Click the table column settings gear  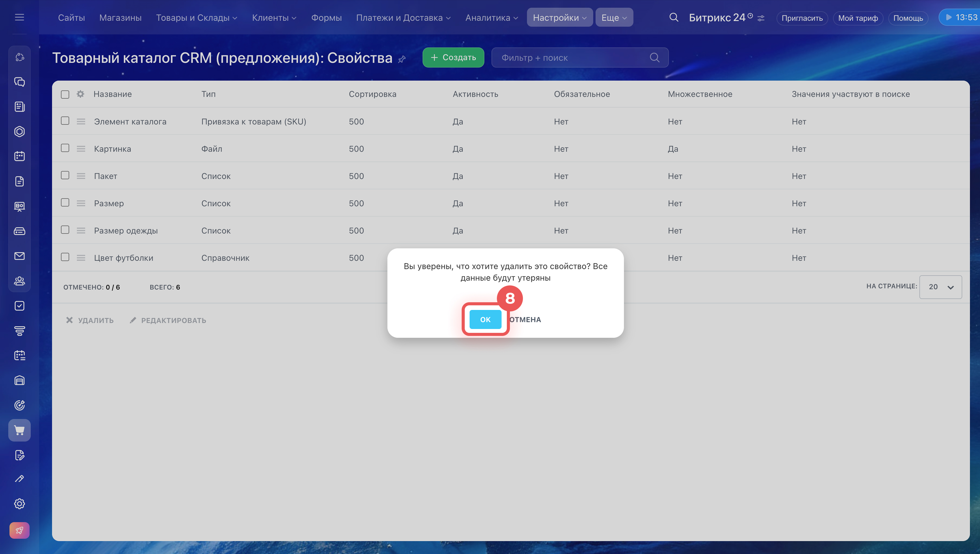point(80,94)
